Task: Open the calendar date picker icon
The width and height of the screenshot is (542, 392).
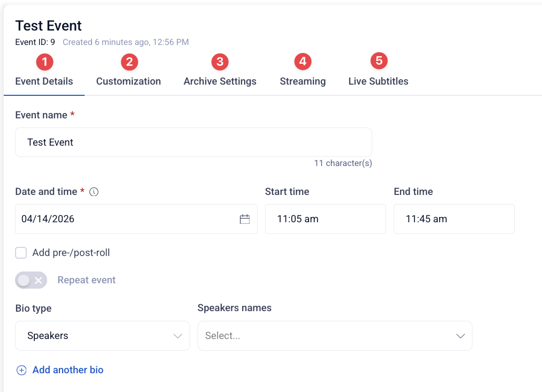Action: [x=245, y=219]
